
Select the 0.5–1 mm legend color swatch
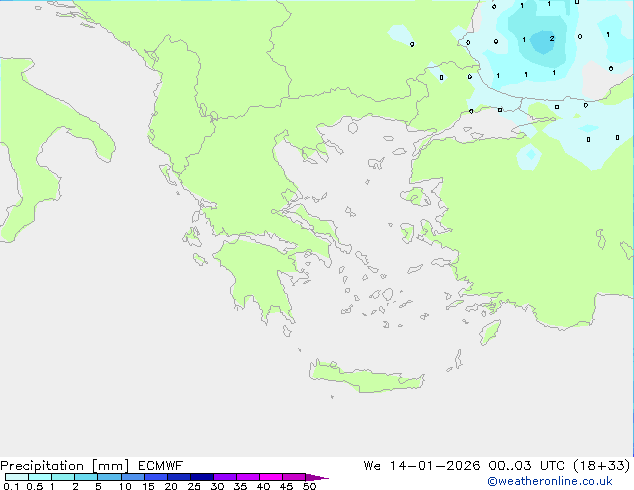point(40,477)
